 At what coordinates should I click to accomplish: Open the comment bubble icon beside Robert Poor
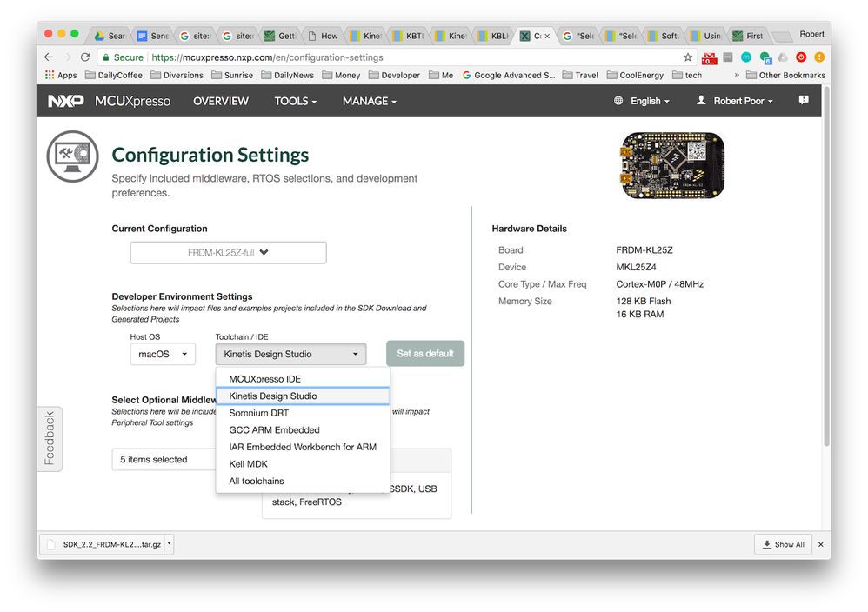click(803, 101)
